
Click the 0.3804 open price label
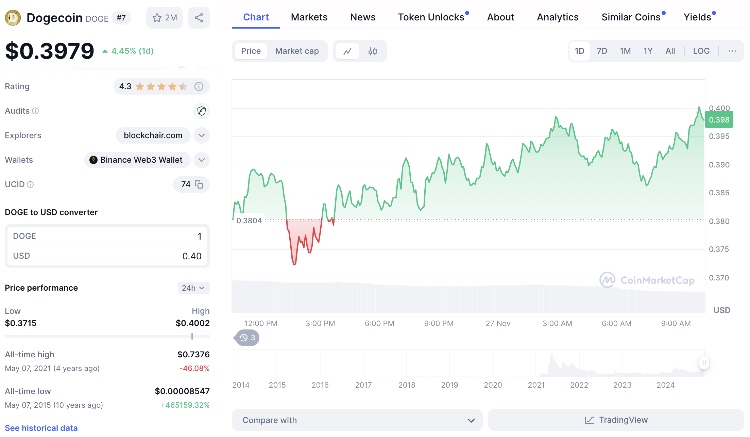(x=249, y=220)
